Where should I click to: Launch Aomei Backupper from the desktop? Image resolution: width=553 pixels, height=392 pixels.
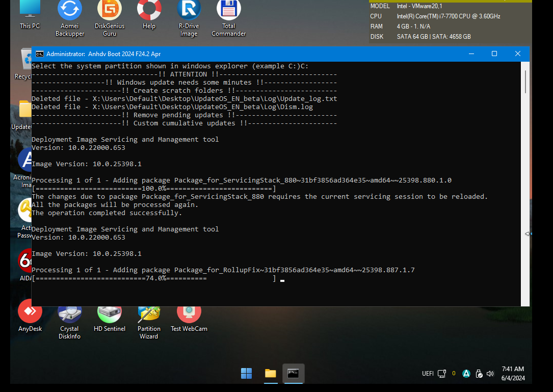(69, 18)
